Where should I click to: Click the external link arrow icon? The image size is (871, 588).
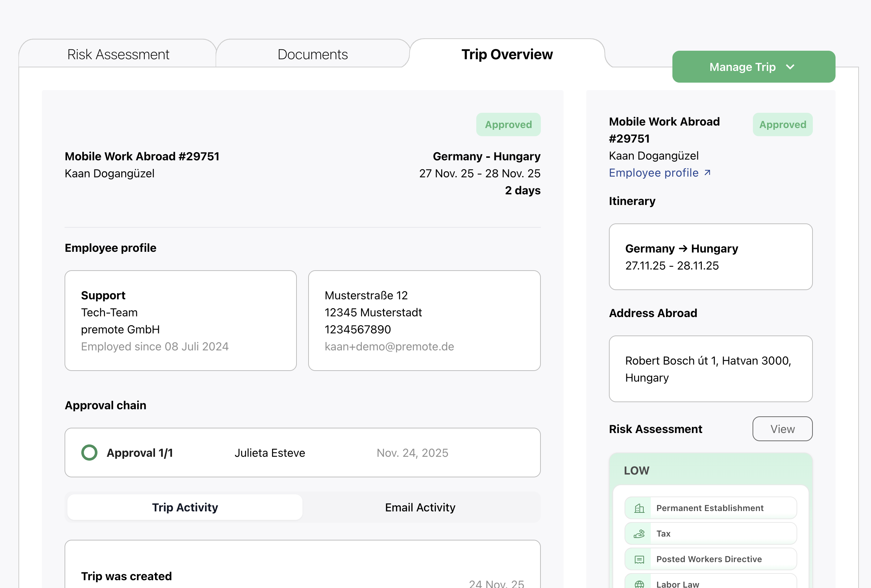[x=707, y=173]
